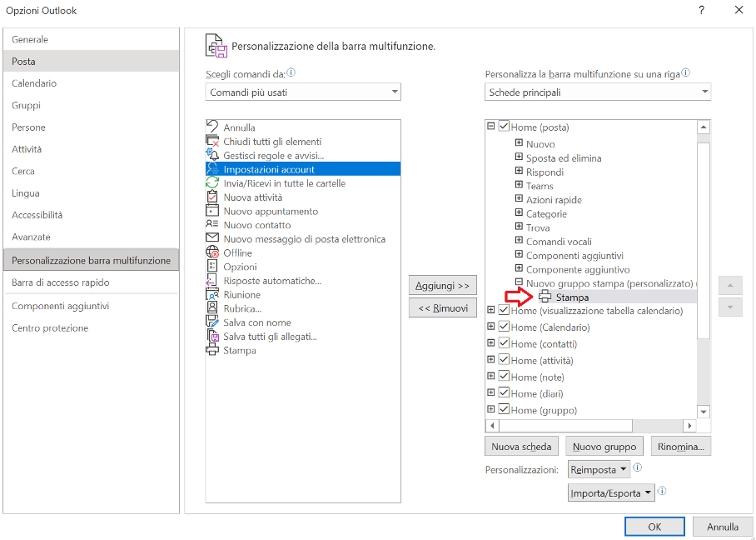This screenshot has width=756, height=540.
Task: Click the info icon next to Importa/Esporta
Action: click(x=661, y=491)
